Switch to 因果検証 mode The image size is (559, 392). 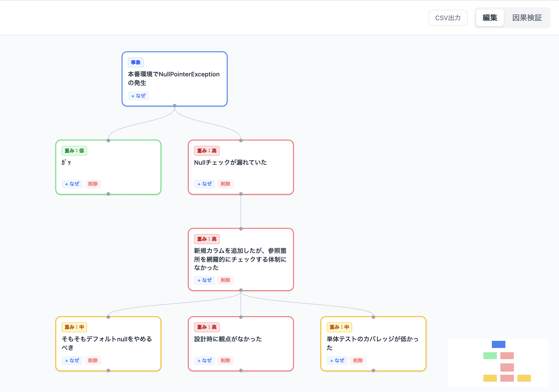pos(527,18)
